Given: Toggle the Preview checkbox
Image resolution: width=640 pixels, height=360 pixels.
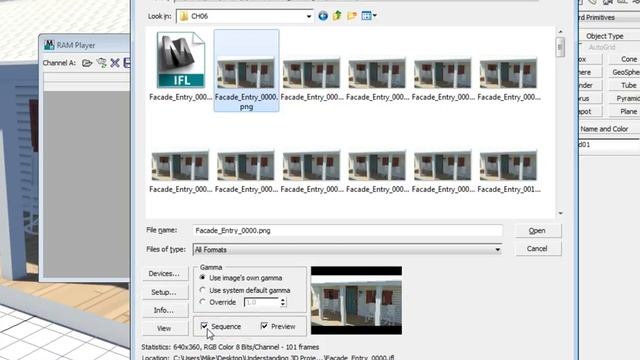Looking at the screenshot, I should 264,326.
